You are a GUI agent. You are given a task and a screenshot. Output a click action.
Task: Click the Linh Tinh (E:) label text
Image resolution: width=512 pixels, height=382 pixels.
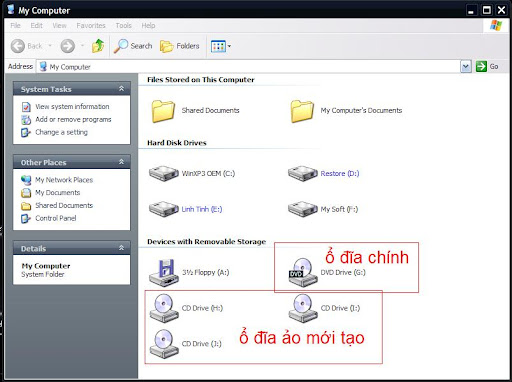click(x=202, y=209)
